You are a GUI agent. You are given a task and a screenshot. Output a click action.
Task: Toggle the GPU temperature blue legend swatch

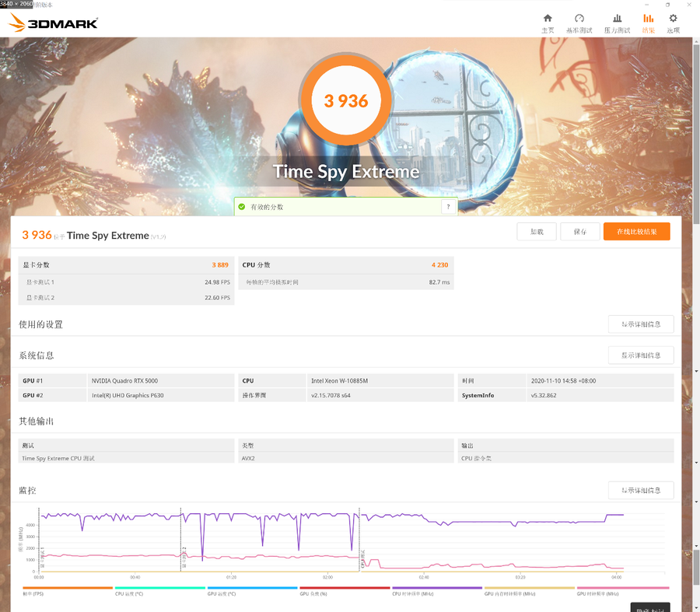(x=252, y=589)
